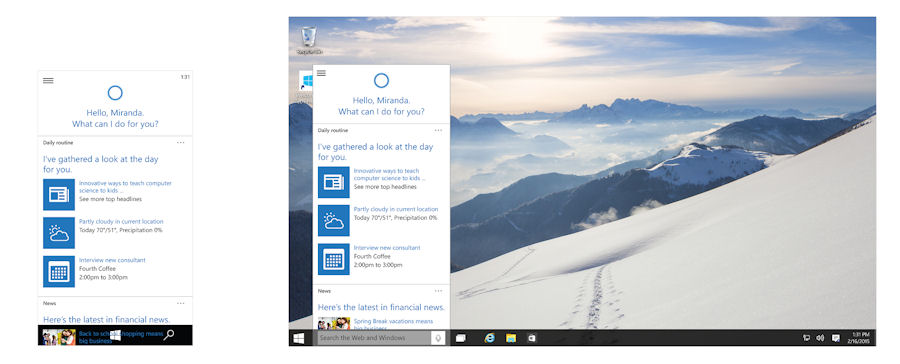Expand Daily routine options on phone
Viewport: 900px width, 364px height.
click(x=181, y=142)
